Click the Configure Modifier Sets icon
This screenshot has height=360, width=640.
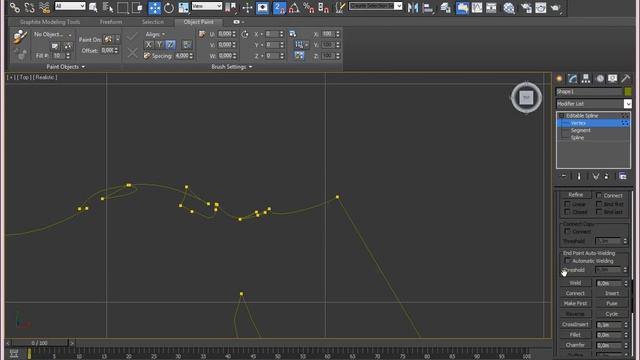tap(622, 176)
